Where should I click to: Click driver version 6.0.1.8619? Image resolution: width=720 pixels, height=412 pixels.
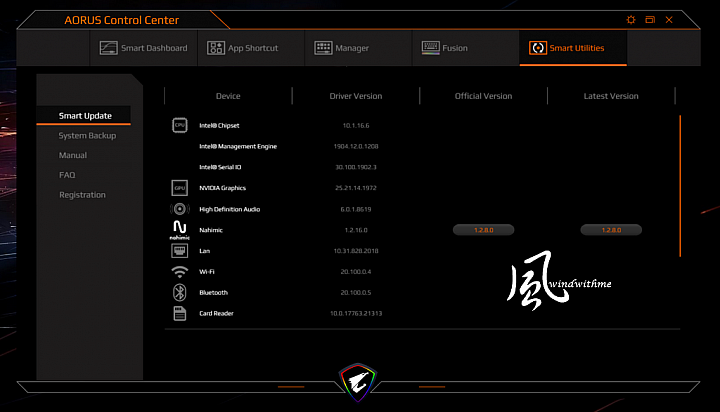[x=356, y=209]
